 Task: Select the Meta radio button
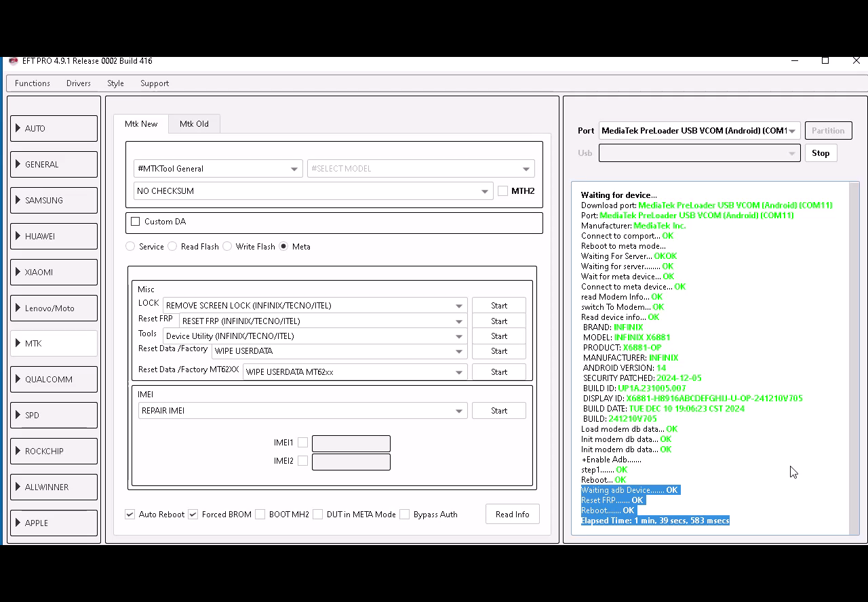coord(283,247)
